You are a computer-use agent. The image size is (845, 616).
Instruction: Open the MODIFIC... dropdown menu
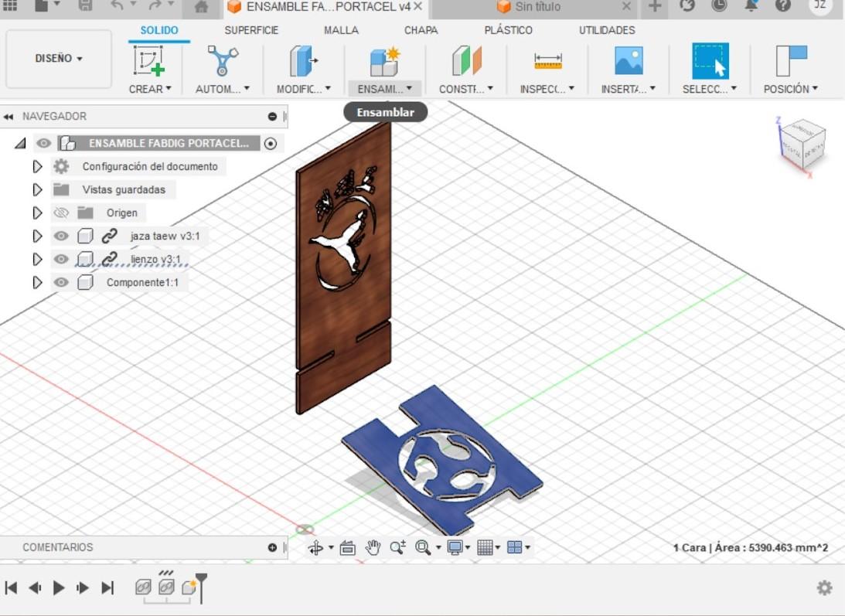pos(303,89)
